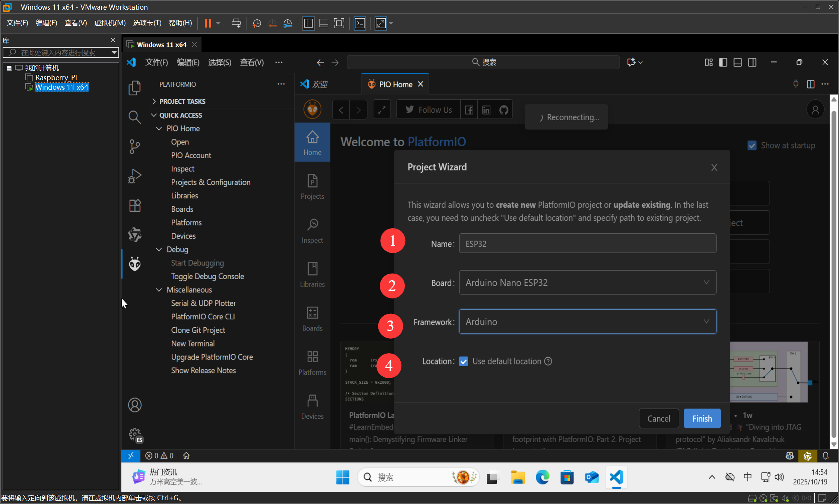Collapse 我的计算机 in VMware library

(x=9, y=68)
